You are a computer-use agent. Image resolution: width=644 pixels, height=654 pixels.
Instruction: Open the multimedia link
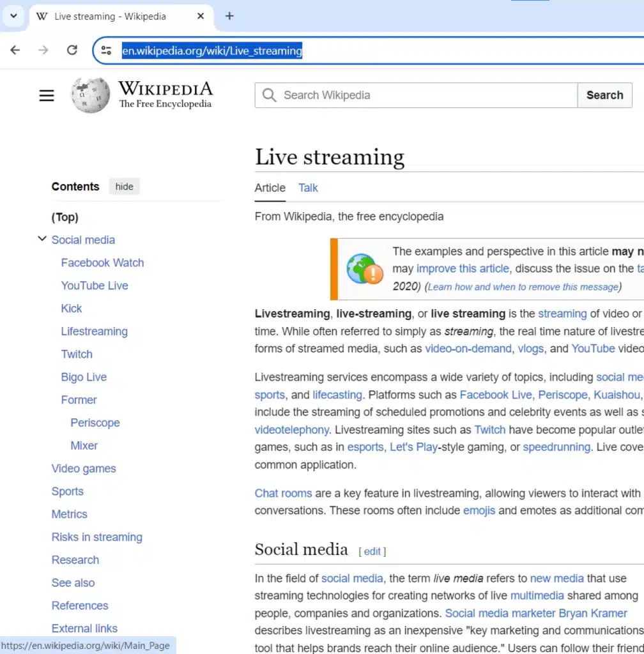coord(537,596)
